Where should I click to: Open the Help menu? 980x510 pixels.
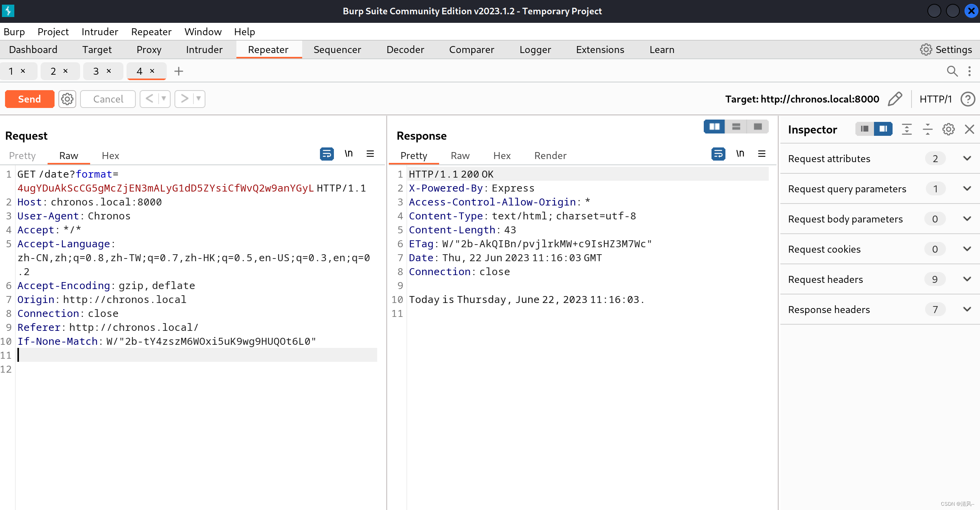[245, 32]
